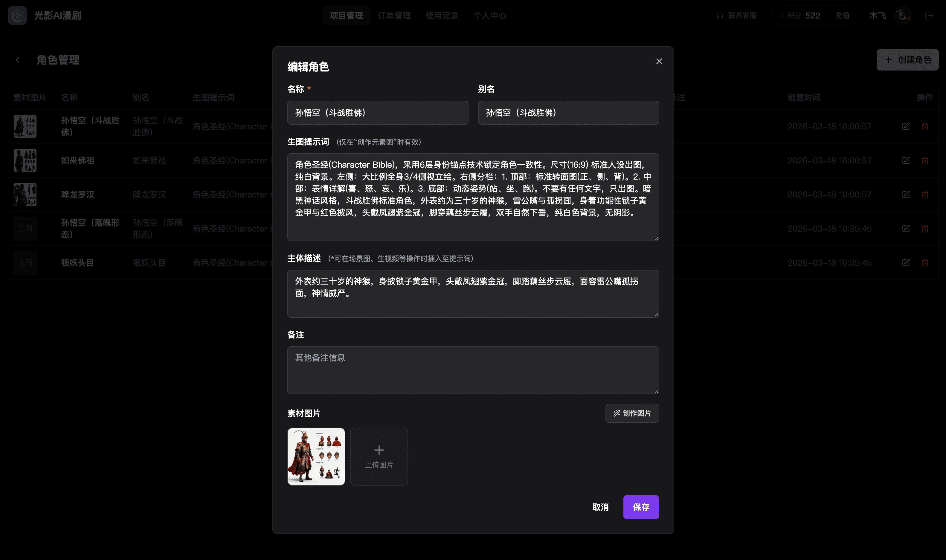This screenshot has width=946, height=560.
Task: Click the 保存 button to save
Action: 641,507
